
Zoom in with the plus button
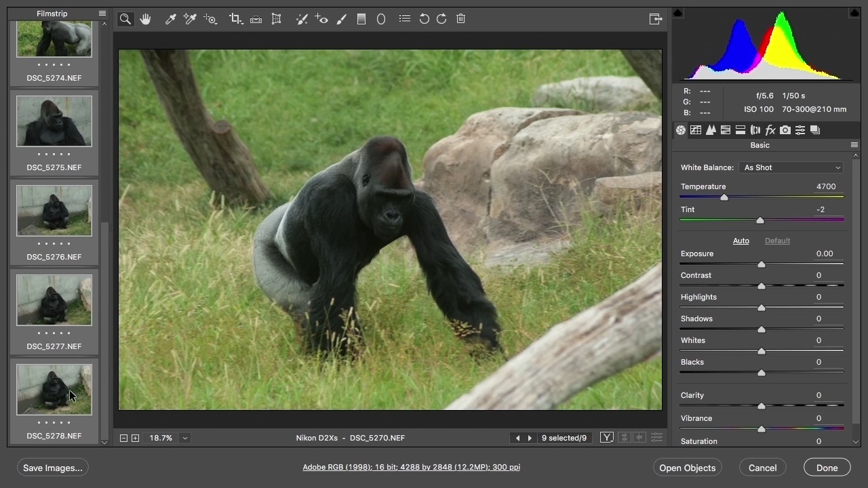click(x=135, y=438)
